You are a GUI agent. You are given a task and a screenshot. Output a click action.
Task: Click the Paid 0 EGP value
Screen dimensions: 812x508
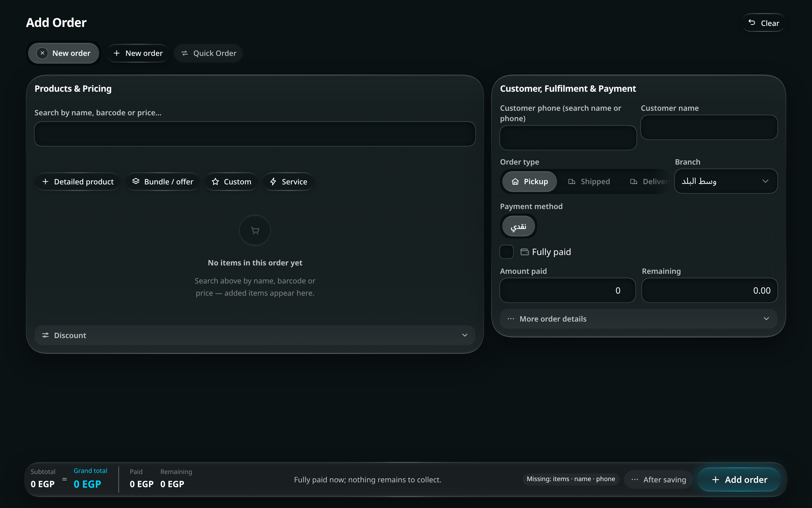pos(142,484)
